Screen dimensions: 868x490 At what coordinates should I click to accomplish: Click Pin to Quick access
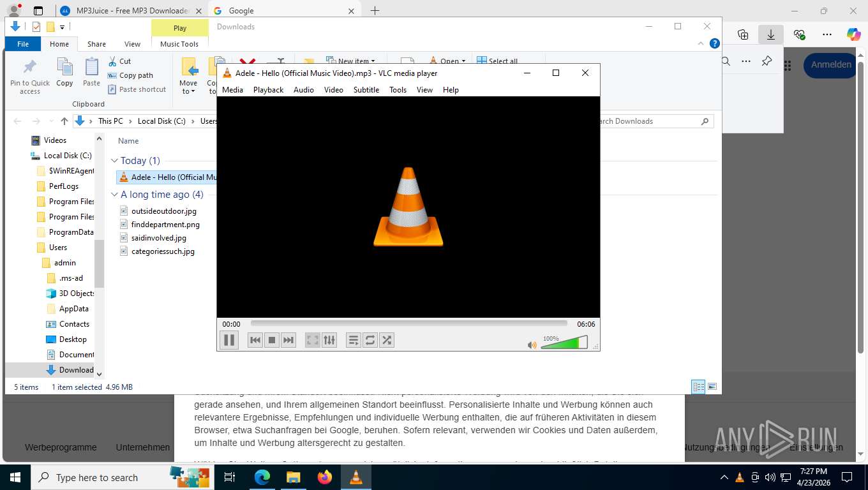[30, 77]
